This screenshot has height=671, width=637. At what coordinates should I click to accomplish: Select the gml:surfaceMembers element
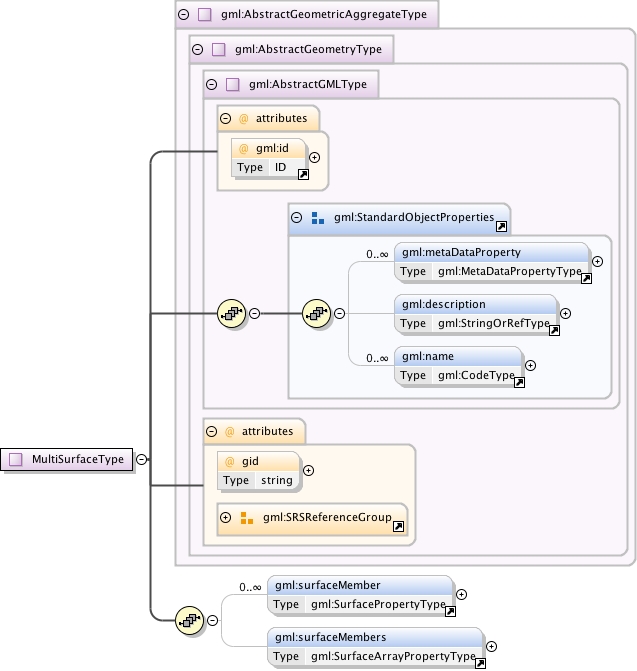(375, 646)
